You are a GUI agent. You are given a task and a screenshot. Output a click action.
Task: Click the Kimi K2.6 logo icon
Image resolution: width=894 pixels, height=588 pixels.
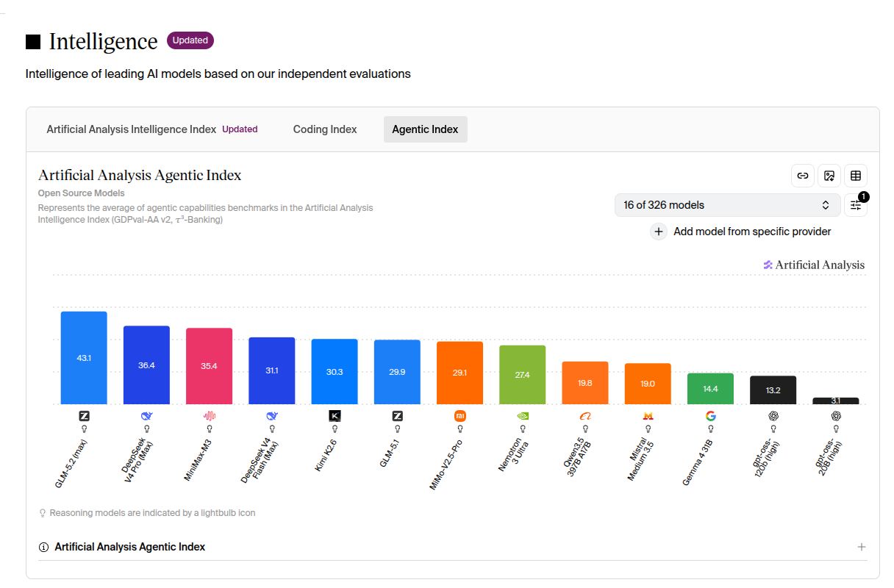point(335,416)
